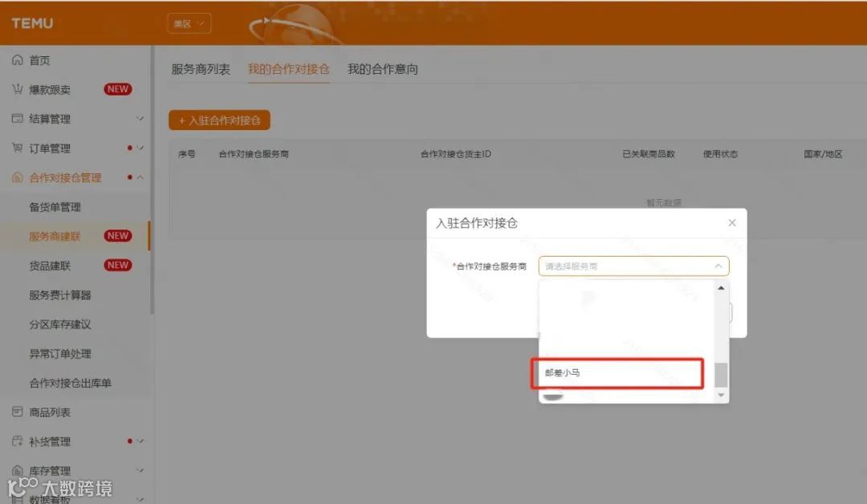Switch to 服务商列表 tab

tap(200, 69)
